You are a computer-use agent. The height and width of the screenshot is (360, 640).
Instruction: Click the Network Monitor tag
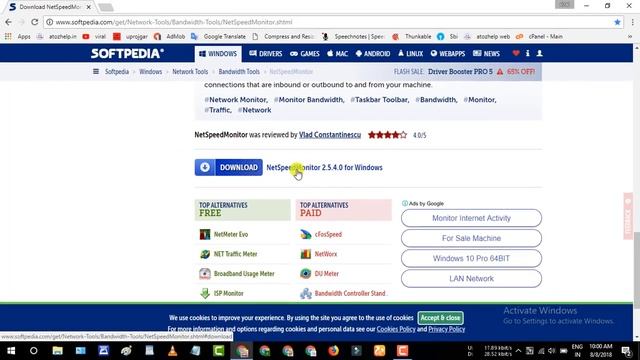coord(236,100)
